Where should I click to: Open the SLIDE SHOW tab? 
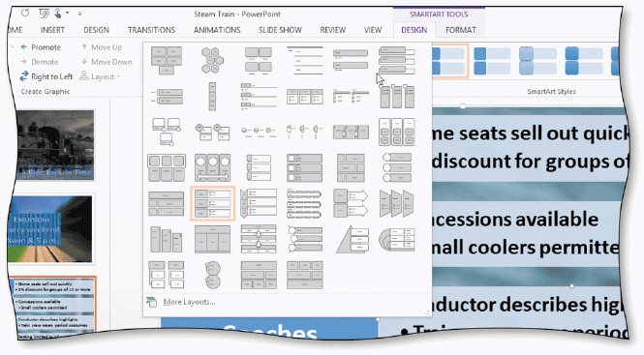pos(280,30)
